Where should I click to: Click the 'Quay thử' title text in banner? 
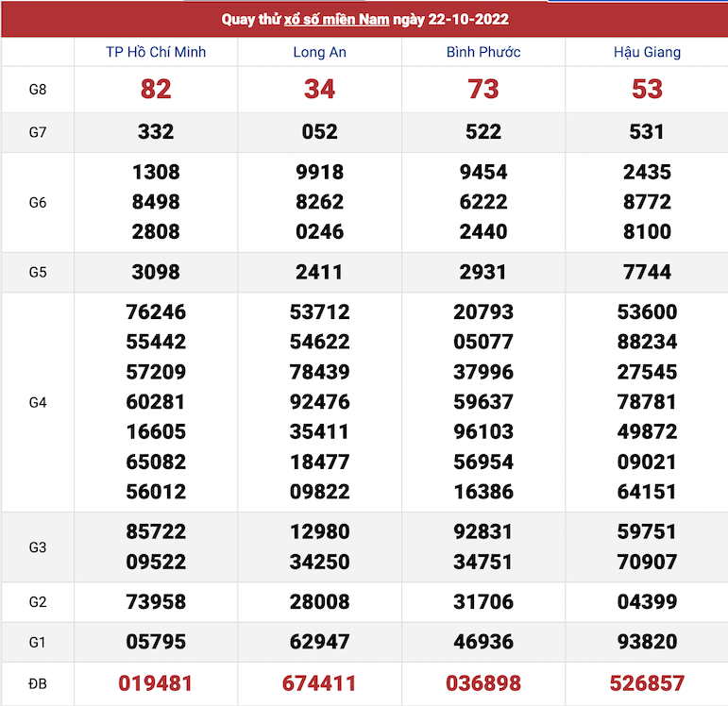click(x=250, y=19)
